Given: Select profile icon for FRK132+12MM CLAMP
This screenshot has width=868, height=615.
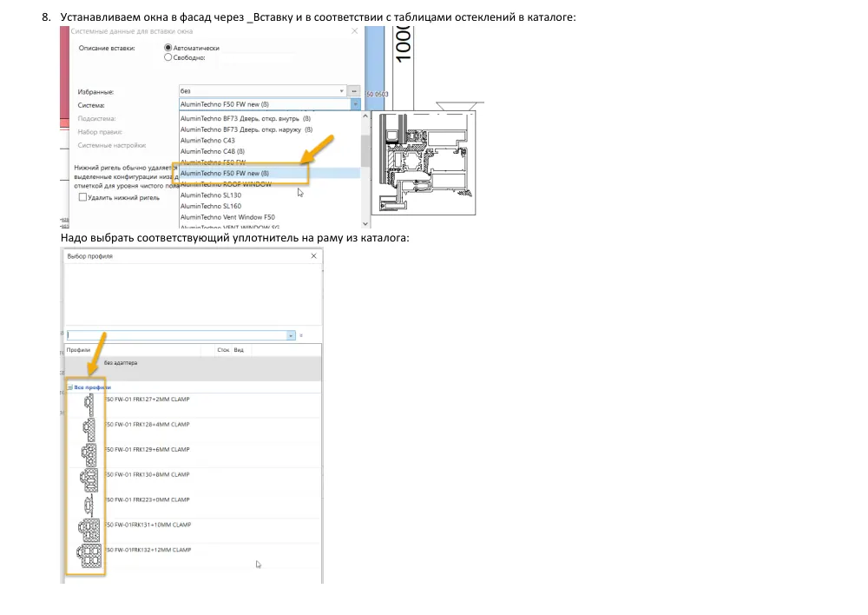Looking at the screenshot, I should coord(89,556).
